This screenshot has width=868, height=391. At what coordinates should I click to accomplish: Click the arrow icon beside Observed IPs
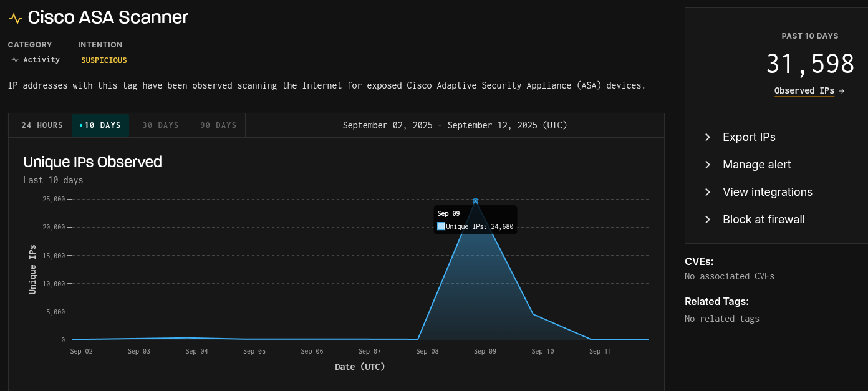pyautogui.click(x=841, y=90)
